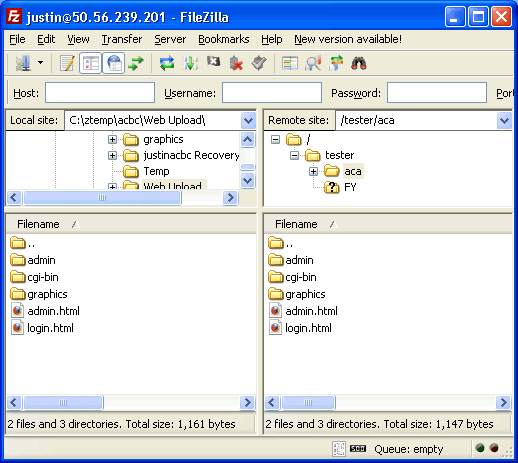Toggle directory comparison
This screenshot has width=518, height=463.
[x=313, y=63]
